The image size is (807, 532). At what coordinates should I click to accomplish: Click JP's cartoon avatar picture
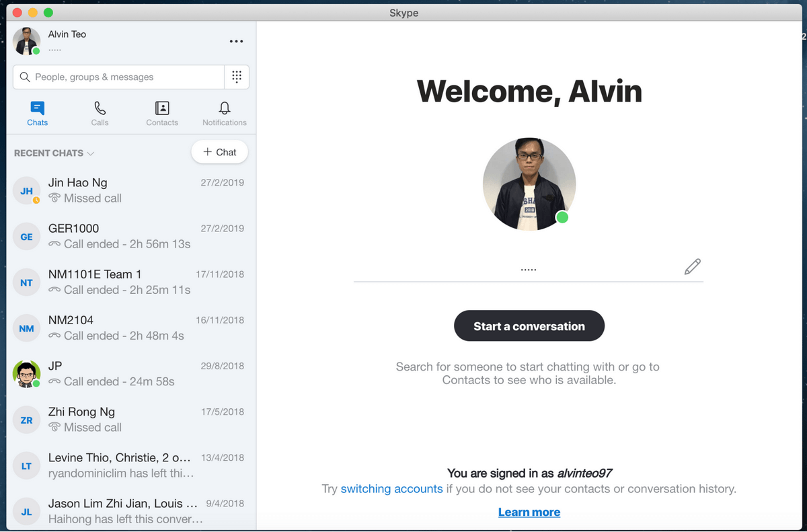[26, 374]
